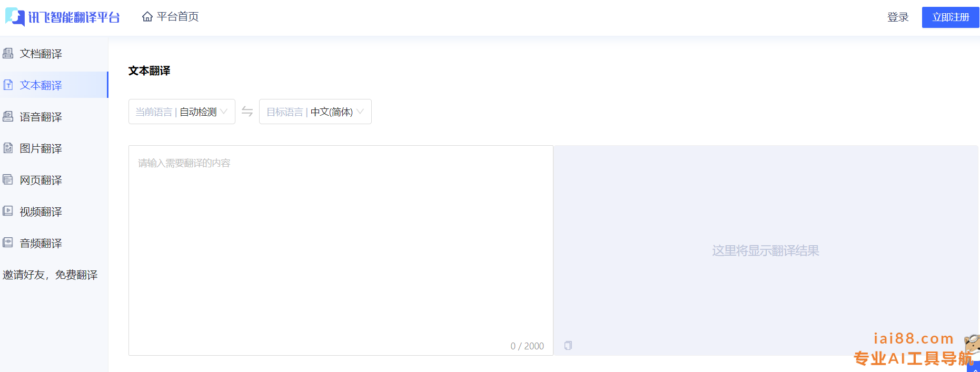This screenshot has height=372, width=980.
Task: Click the home icon beside 平台首页
Action: (147, 17)
